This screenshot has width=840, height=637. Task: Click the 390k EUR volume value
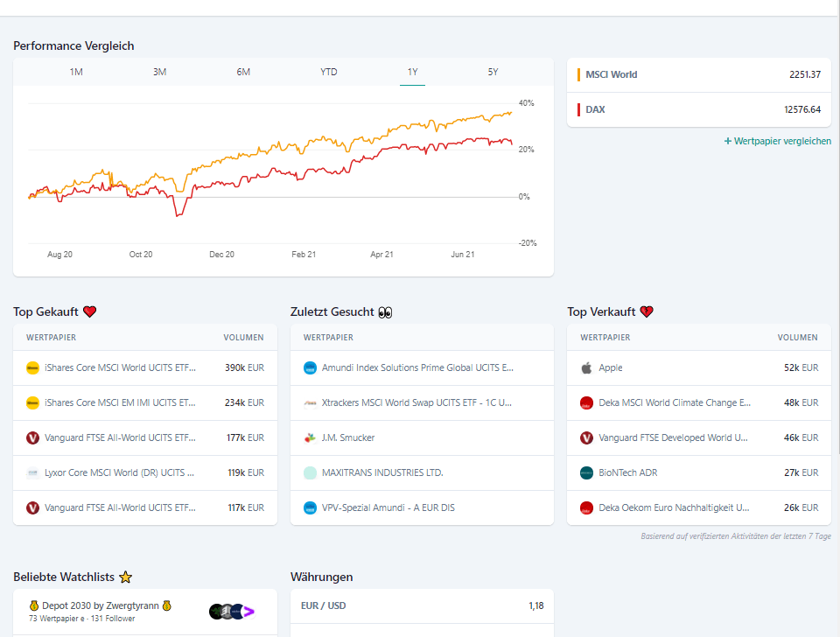pos(244,368)
